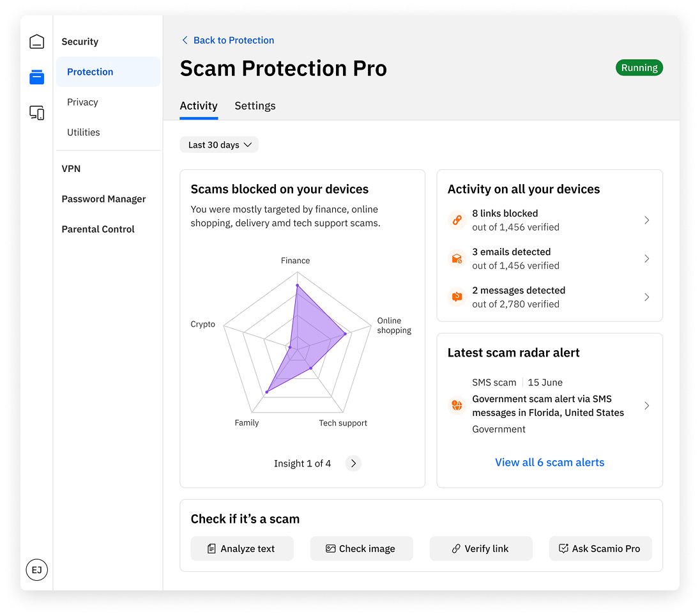Click the 'Online shopping' chart axis label
Image resolution: width=700 pixels, height=616 pixels.
pyautogui.click(x=394, y=326)
